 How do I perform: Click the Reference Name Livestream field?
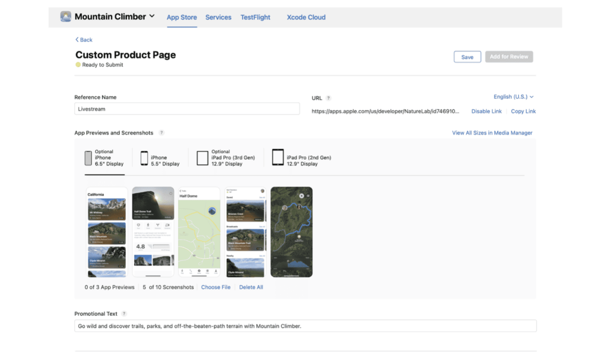pyautogui.click(x=187, y=109)
